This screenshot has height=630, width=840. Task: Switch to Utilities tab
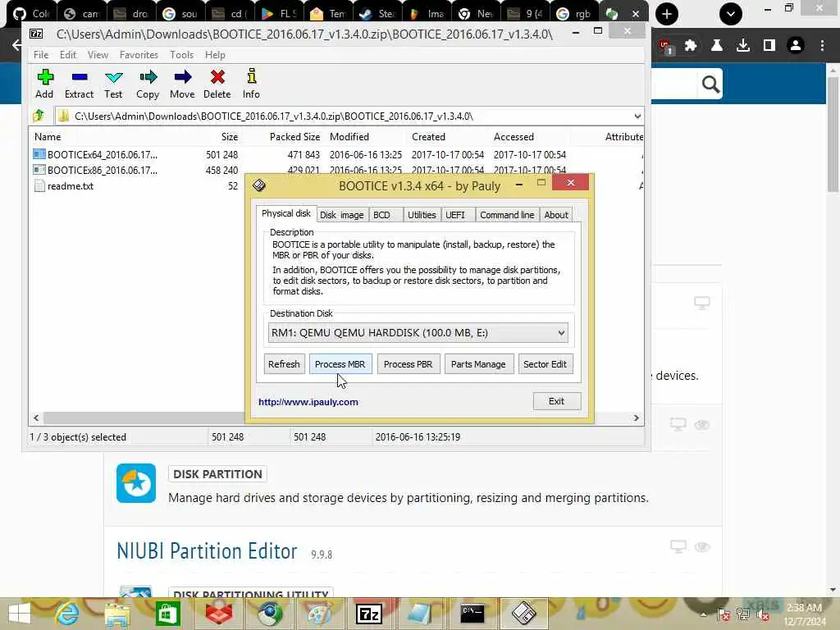coord(422,215)
